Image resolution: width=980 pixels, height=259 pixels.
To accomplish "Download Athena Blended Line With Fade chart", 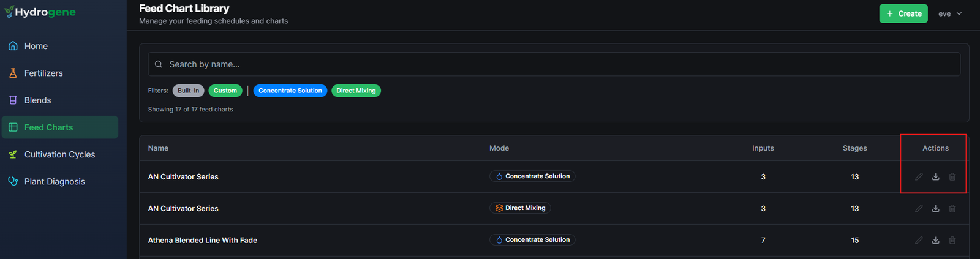I will pyautogui.click(x=935, y=240).
